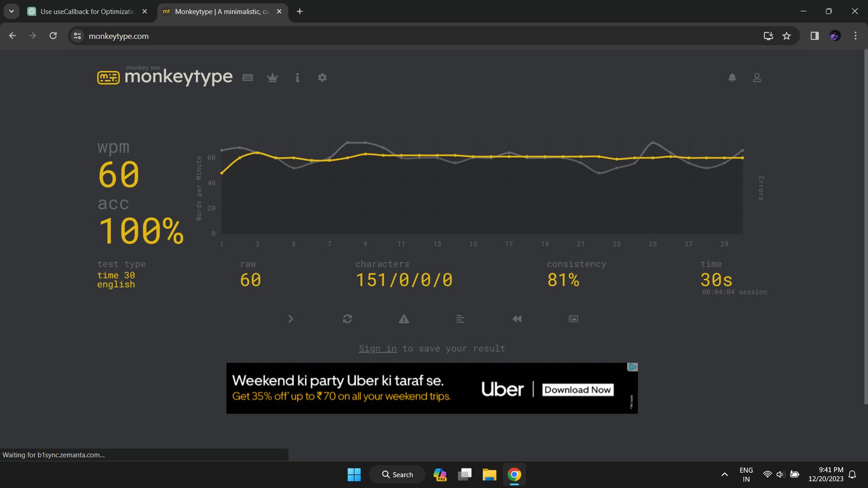Show words history list icon
Viewport: 868px width, 488px height.
pos(460,319)
